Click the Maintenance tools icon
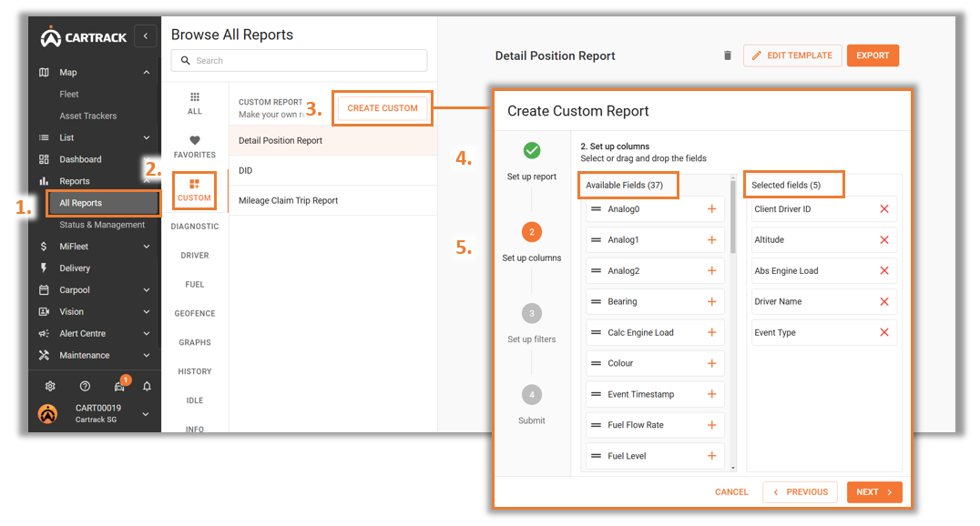The image size is (980, 526). click(x=44, y=356)
